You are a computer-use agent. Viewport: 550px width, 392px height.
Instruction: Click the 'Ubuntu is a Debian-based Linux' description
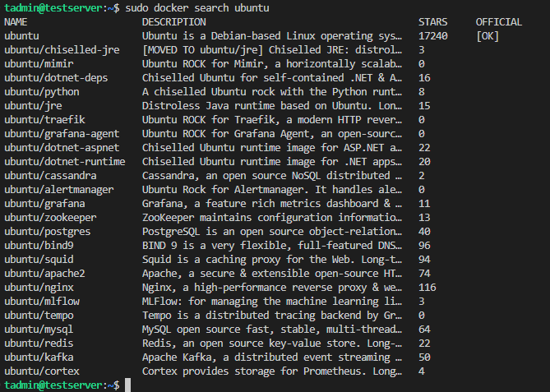click(x=272, y=36)
